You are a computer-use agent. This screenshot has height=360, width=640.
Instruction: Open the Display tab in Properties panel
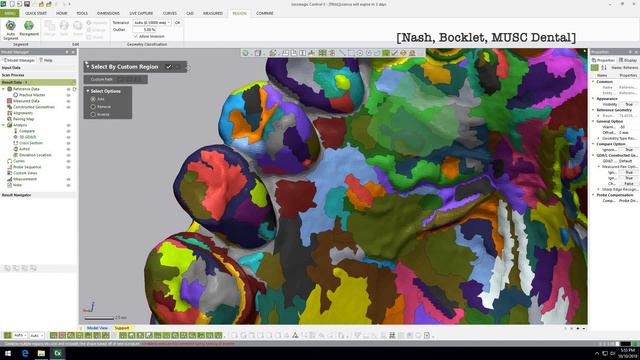627,60
